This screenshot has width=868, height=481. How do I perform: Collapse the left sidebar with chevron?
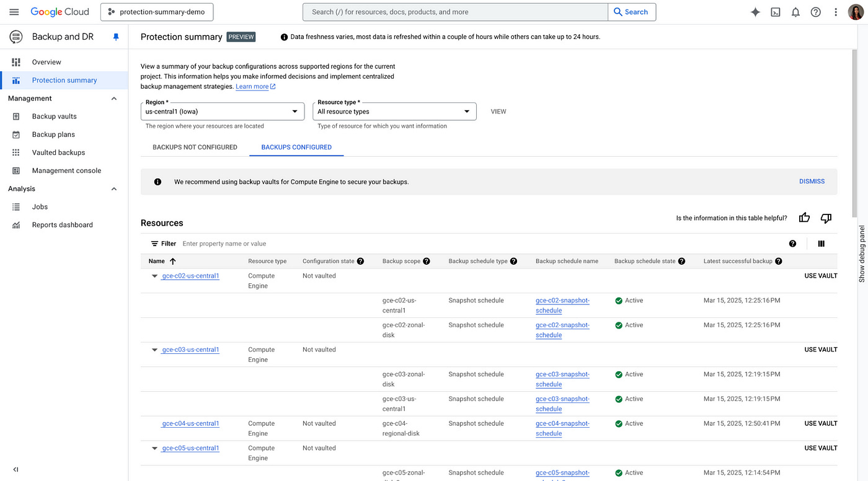(15, 469)
